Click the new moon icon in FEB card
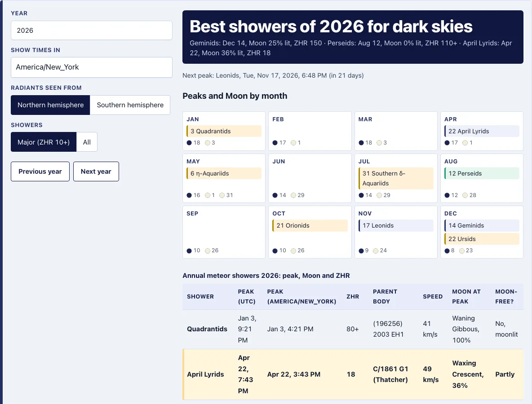Image resolution: width=532 pixels, height=404 pixels. [275, 143]
